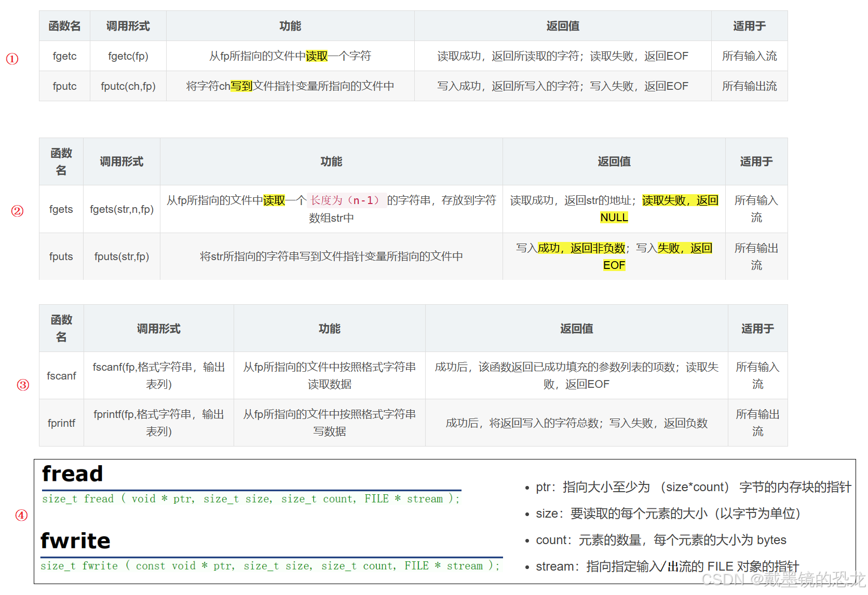Select the fgets(str,n,fp) call form cell

(x=121, y=209)
